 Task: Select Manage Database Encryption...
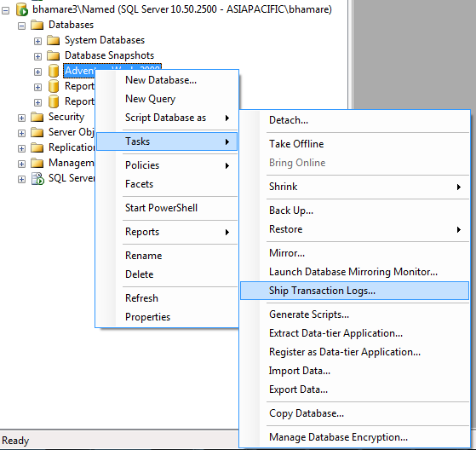pyautogui.click(x=354, y=437)
